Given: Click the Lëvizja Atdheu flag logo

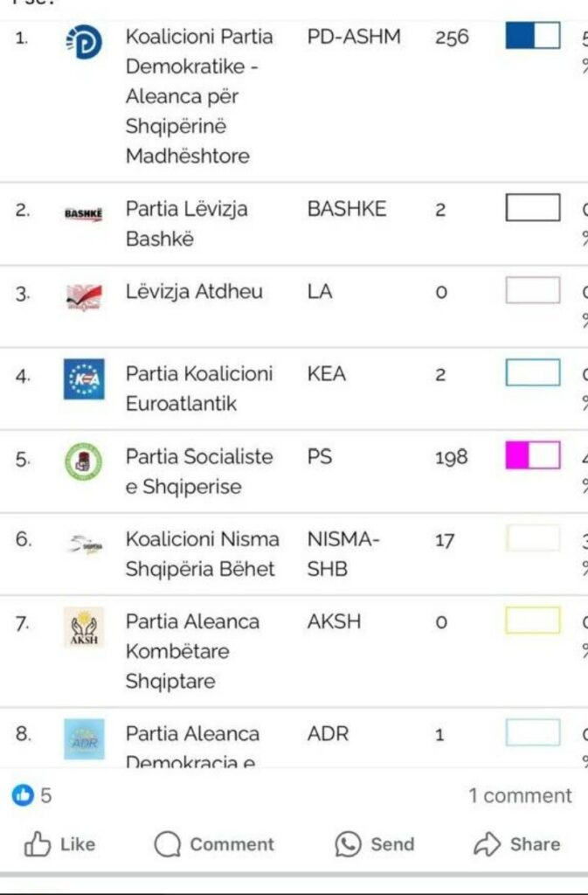Looking at the screenshot, I should [x=84, y=297].
